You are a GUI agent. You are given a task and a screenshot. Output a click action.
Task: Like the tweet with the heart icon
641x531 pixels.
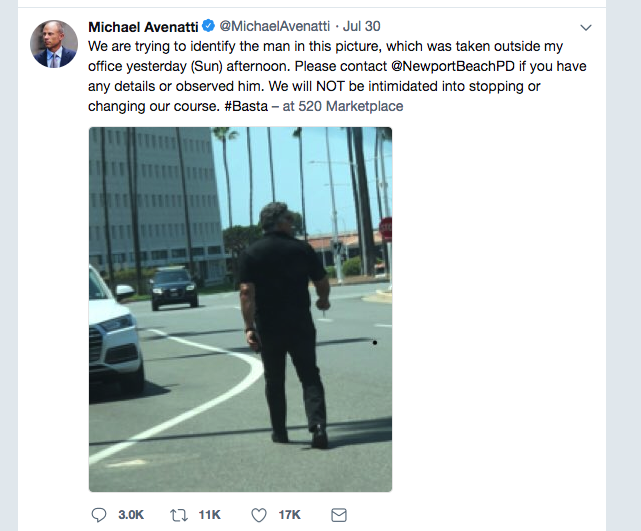259,515
